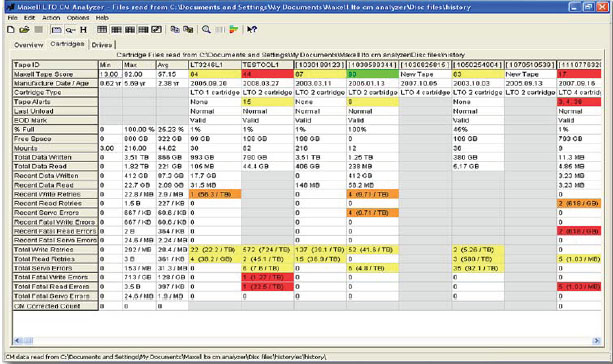Click red Total Fatal Write Errors cell under TESTOOL1

[x=267, y=277]
